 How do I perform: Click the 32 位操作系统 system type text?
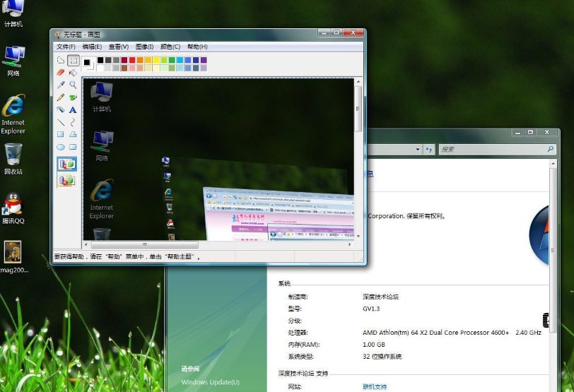(x=382, y=357)
